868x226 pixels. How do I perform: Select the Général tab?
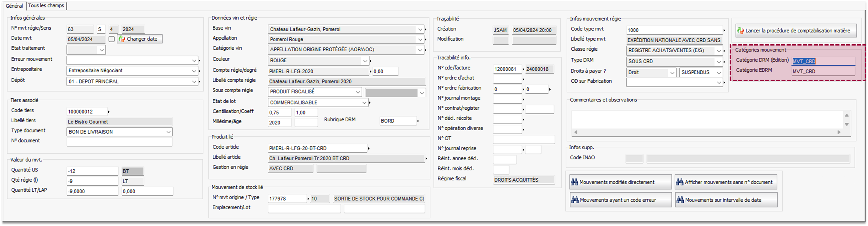14,6
